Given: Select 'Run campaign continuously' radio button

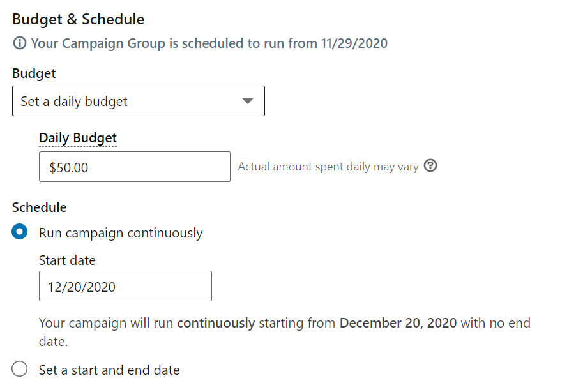Looking at the screenshot, I should pos(19,232).
